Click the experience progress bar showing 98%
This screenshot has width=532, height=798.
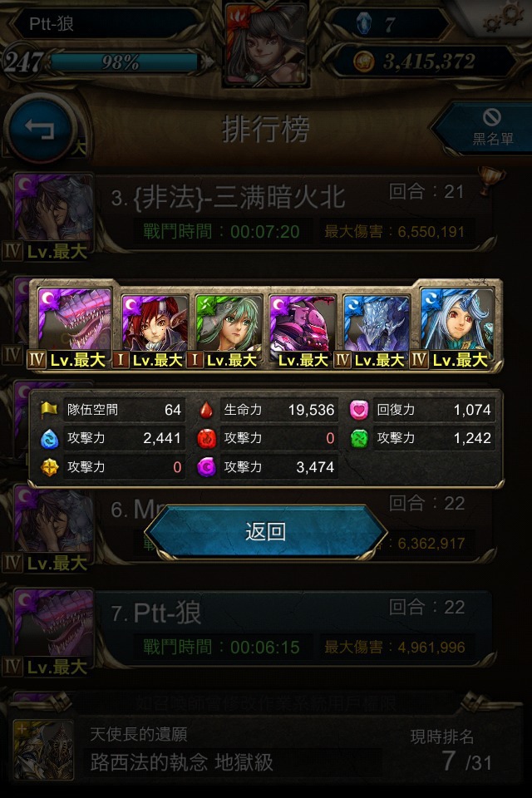(x=125, y=62)
